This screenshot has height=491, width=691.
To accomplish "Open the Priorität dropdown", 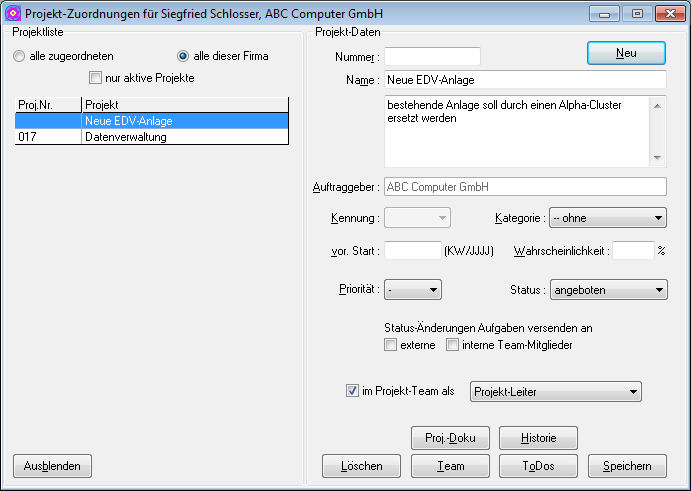I will tap(413, 290).
